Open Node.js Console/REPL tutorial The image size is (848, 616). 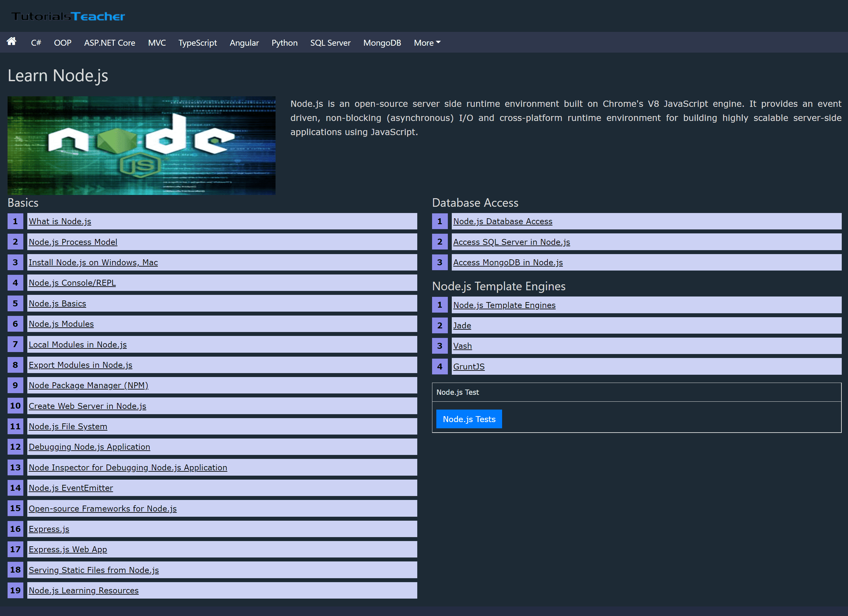(72, 283)
